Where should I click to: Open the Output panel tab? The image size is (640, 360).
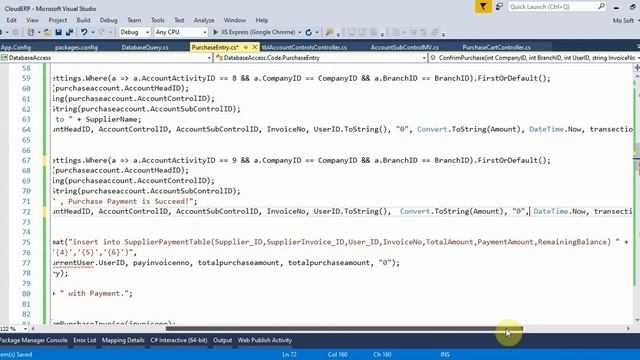(x=222, y=340)
